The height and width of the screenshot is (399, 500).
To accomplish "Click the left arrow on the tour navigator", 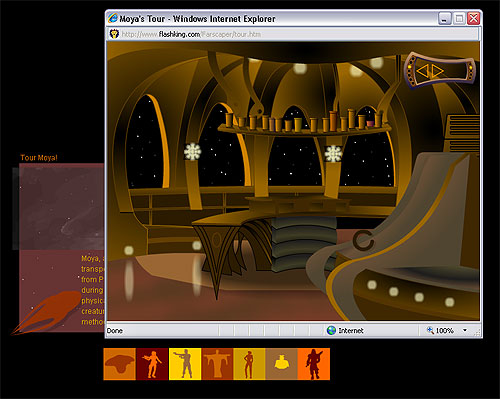I will pos(422,71).
